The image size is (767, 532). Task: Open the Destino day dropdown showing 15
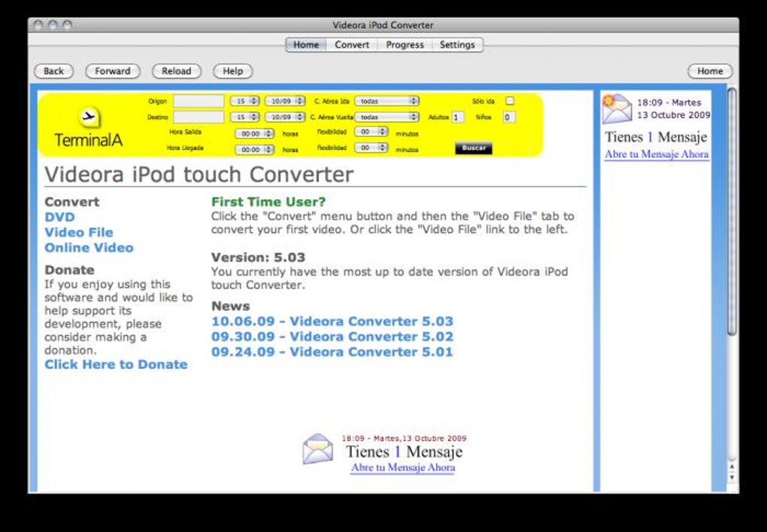[244, 117]
